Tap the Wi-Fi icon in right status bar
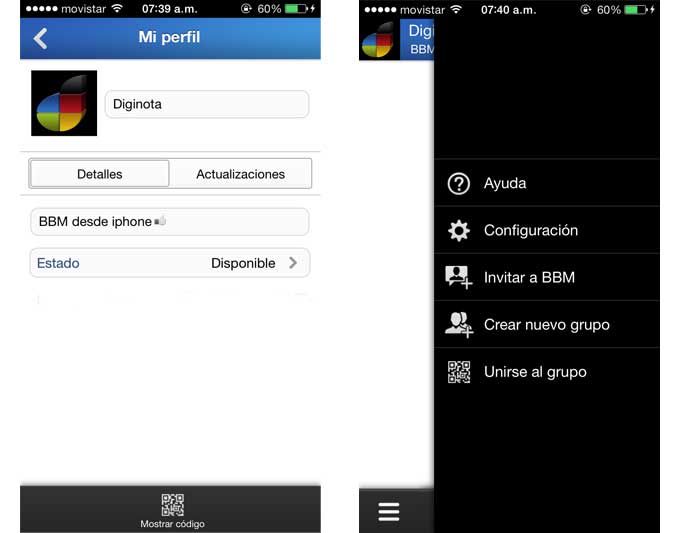 [x=456, y=9]
